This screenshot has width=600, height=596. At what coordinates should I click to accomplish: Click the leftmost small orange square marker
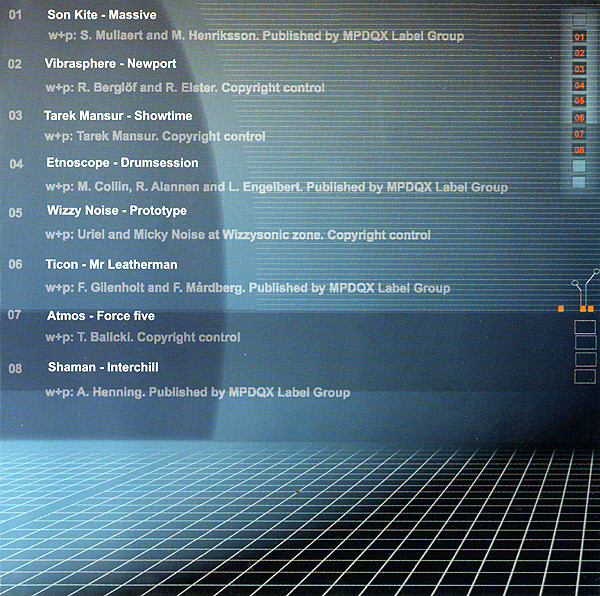(x=561, y=309)
